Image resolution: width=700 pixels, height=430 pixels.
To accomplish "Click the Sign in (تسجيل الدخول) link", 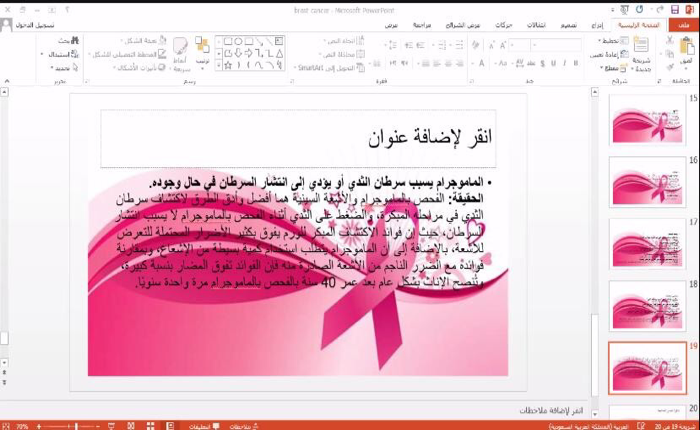I will coord(38,24).
